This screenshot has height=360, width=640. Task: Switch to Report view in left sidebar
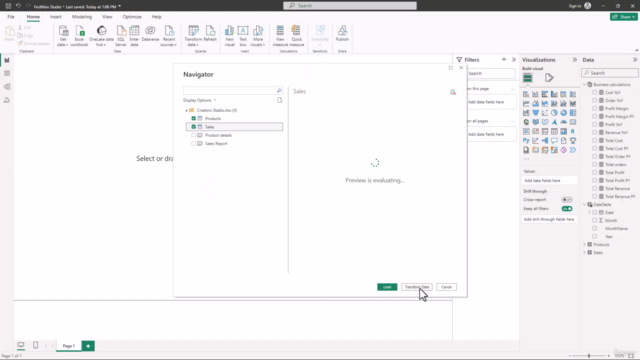click(x=7, y=60)
